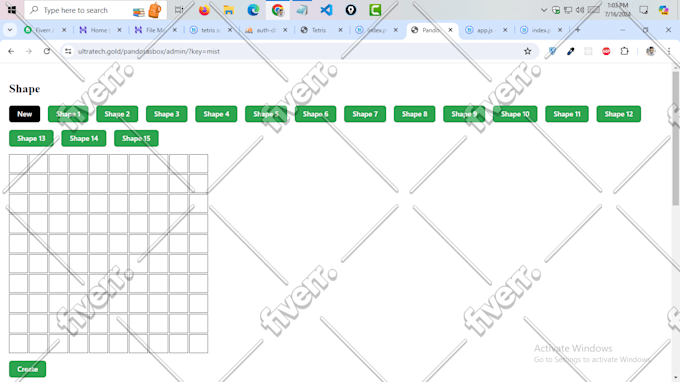Show hidden system tray icons

[x=544, y=10]
